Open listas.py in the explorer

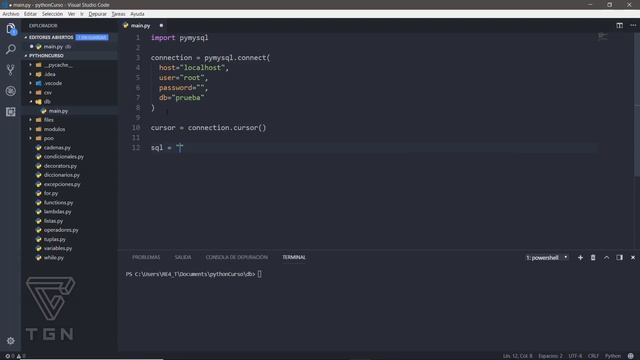[53, 221]
